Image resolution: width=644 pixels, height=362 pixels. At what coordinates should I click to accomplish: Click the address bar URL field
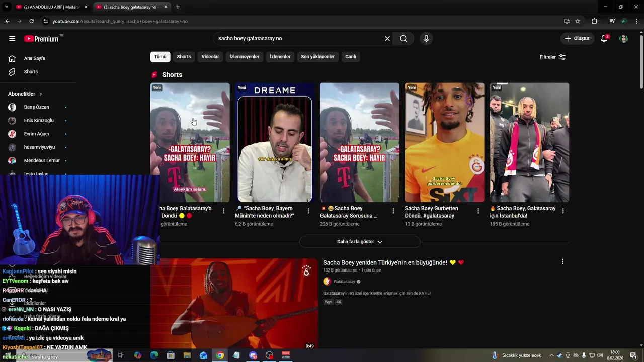[x=302, y=21]
